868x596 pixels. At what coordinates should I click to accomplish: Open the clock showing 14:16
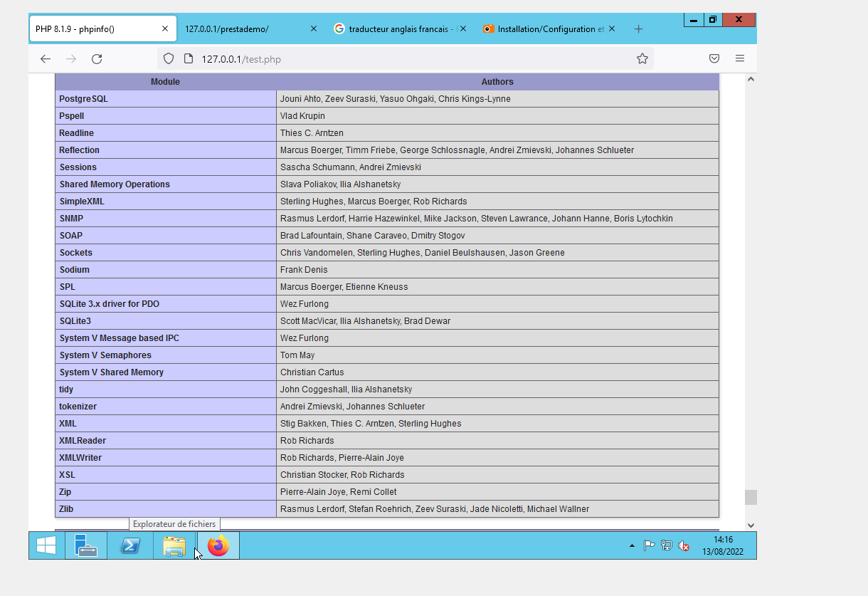coord(723,545)
